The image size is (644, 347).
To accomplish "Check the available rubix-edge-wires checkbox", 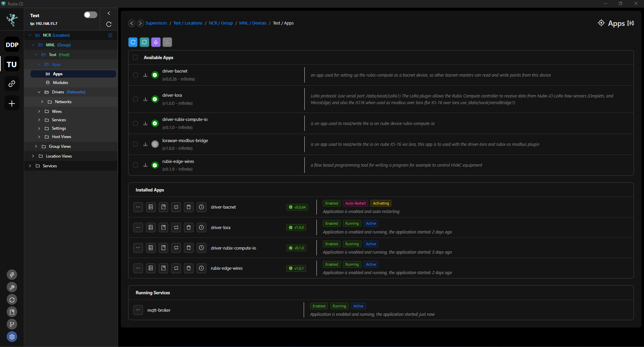I will [136, 165].
